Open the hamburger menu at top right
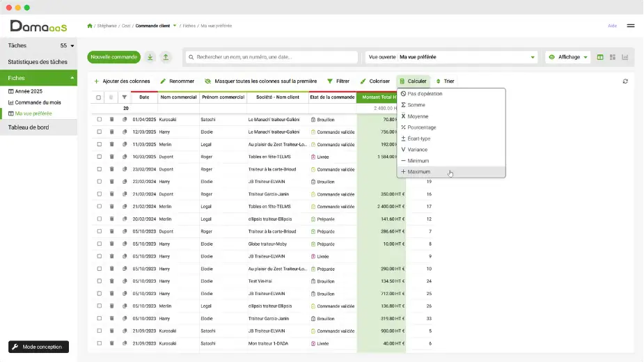The height and width of the screenshot is (362, 644). [631, 26]
